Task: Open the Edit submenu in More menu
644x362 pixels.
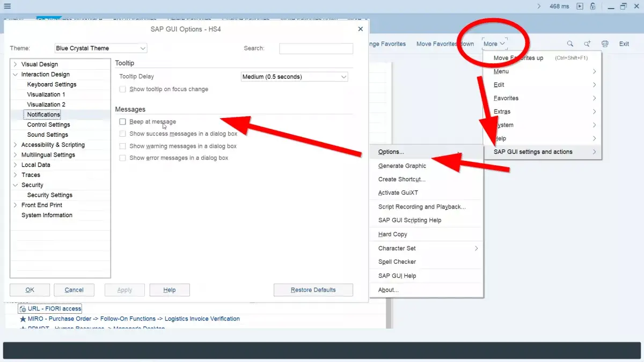Action: 542,85
